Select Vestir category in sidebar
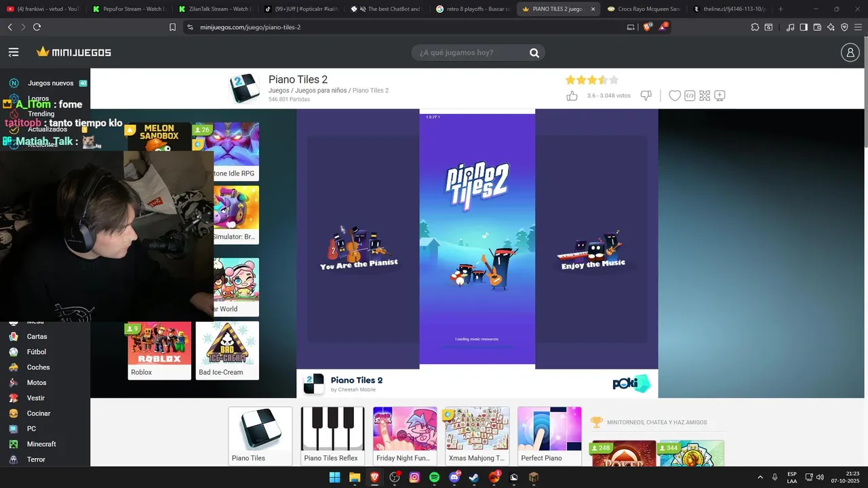Viewport: 868px width, 488px height. pyautogui.click(x=36, y=399)
